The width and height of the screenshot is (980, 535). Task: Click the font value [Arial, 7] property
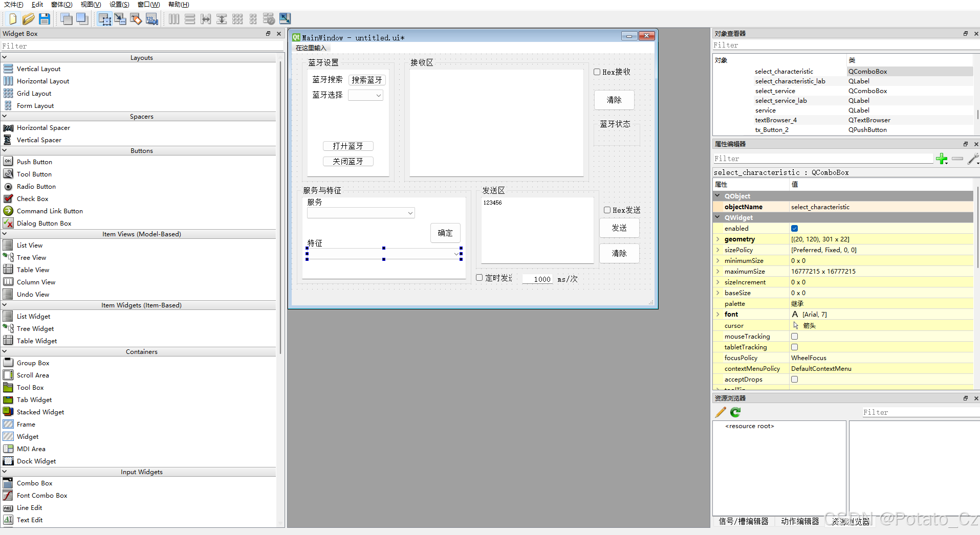(x=815, y=314)
